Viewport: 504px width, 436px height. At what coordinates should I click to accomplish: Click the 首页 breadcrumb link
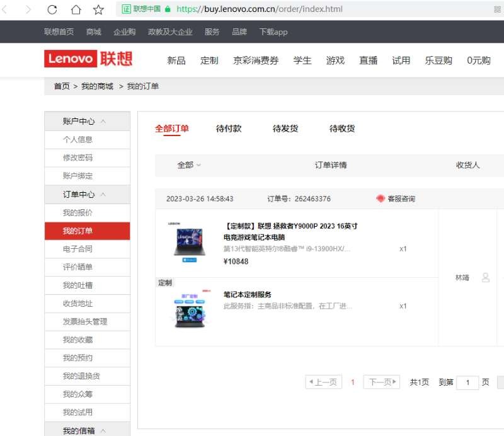pyautogui.click(x=62, y=86)
